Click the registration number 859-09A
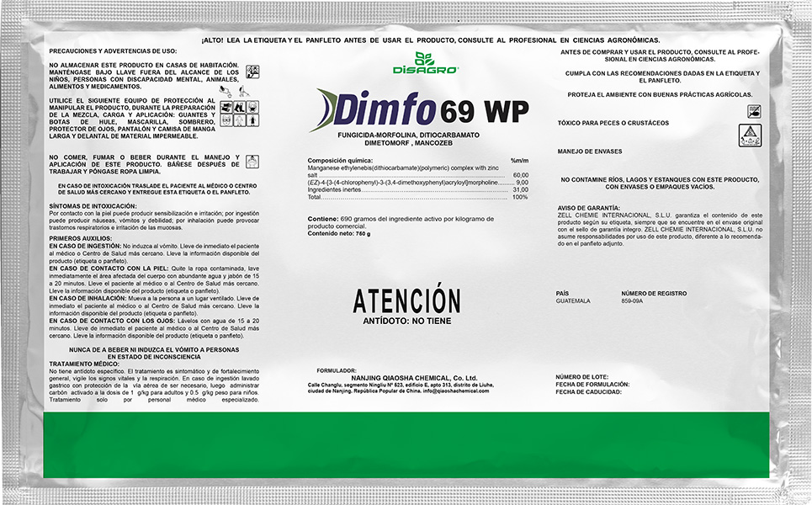 coord(632,301)
